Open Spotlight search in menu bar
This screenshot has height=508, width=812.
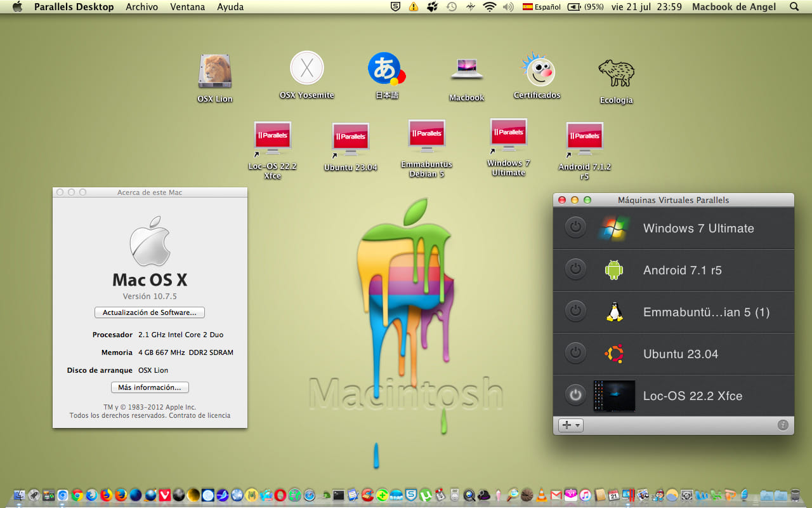(x=794, y=7)
